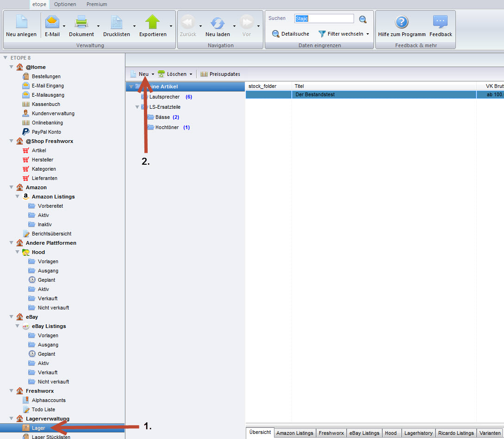Screen dimensions: 504x439
Task: Click the Hersteller cart icon
Action: [x=26, y=160]
